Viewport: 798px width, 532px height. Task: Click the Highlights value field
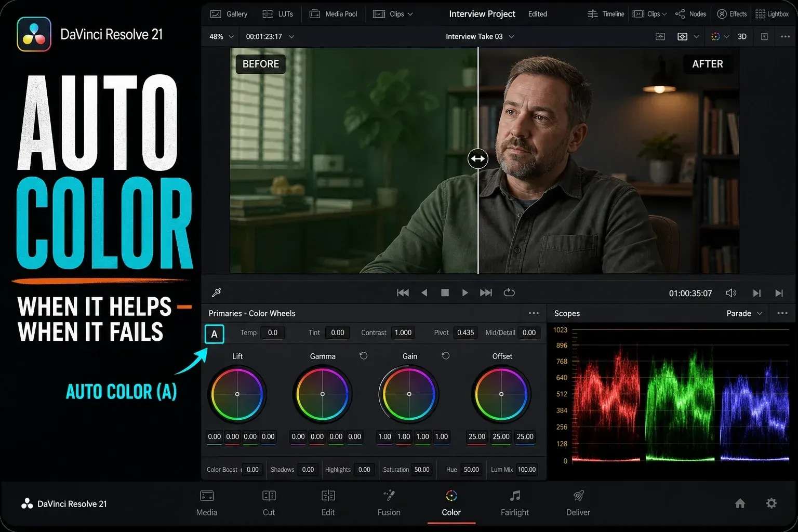coord(364,470)
